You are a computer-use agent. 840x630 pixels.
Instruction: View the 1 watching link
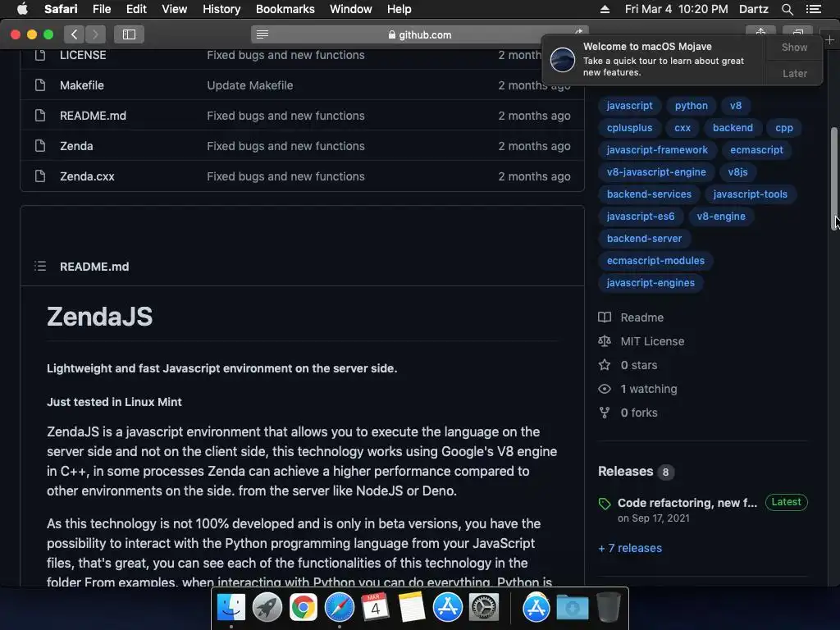[649, 389]
